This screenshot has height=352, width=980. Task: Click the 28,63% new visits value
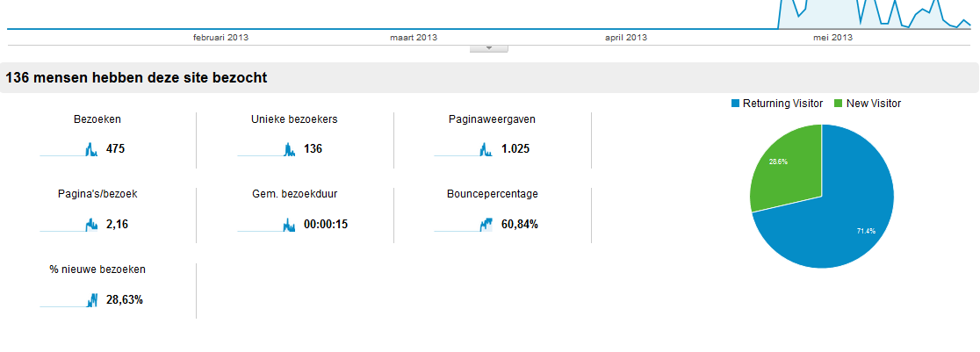[125, 299]
